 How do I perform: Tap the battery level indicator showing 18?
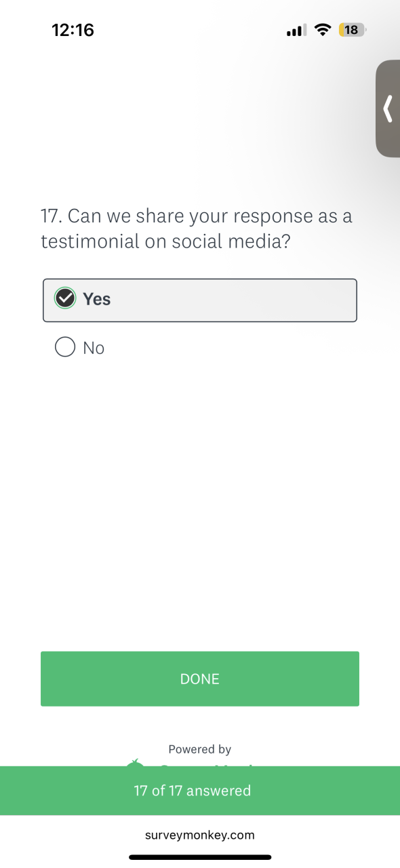[353, 31]
